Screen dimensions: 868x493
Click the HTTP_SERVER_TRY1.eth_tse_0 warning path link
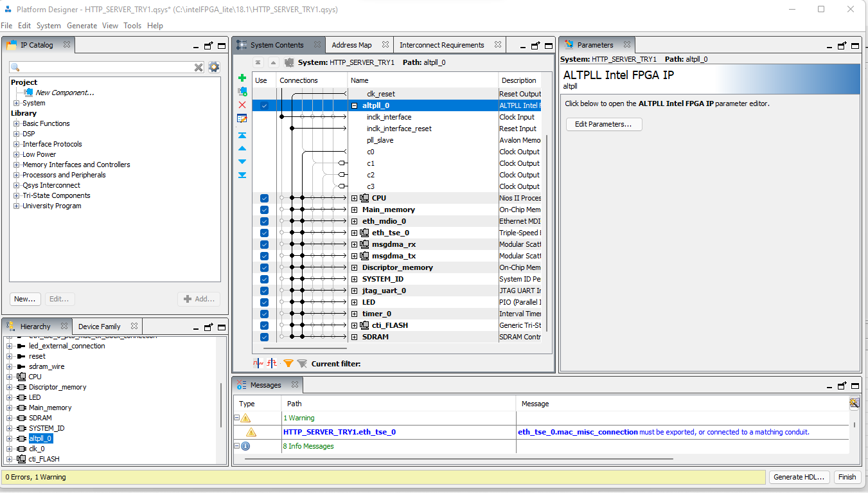coord(339,432)
